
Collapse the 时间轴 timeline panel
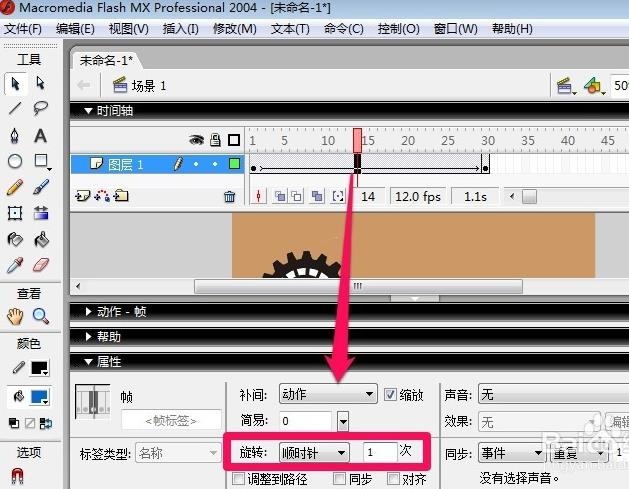[x=88, y=111]
